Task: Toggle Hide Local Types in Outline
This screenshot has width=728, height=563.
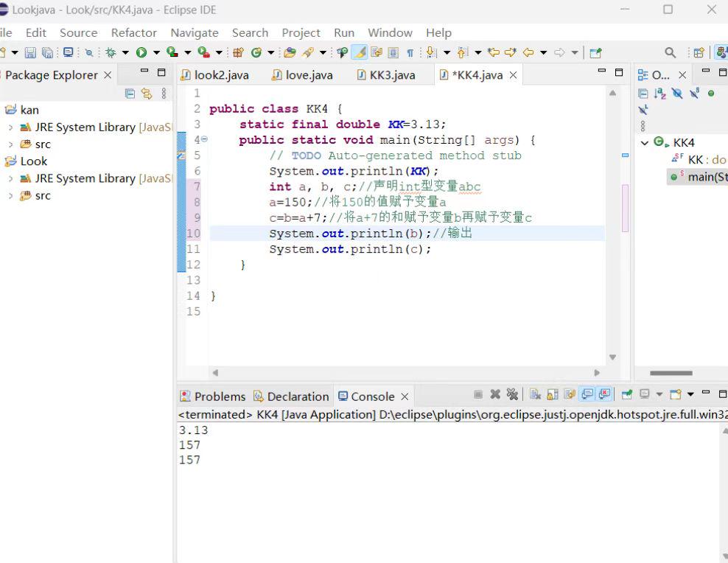Action: point(643,110)
